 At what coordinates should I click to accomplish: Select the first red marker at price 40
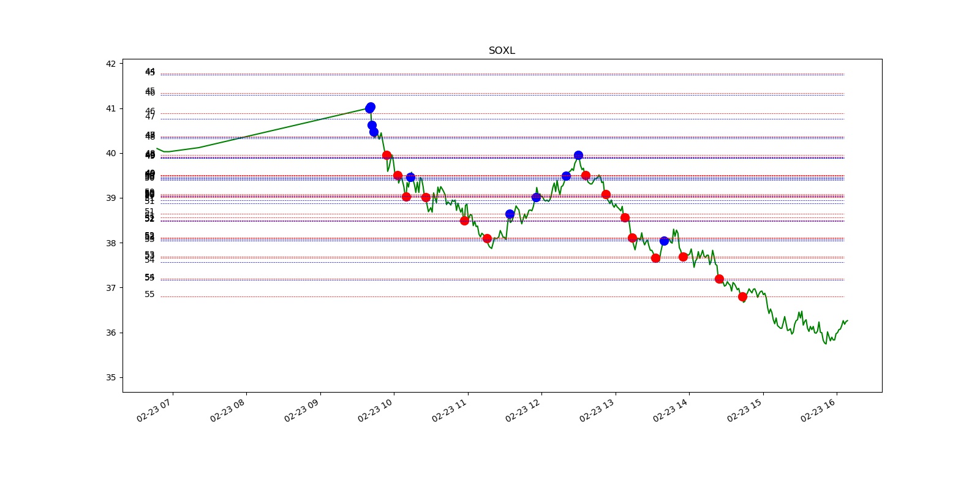[x=386, y=155]
